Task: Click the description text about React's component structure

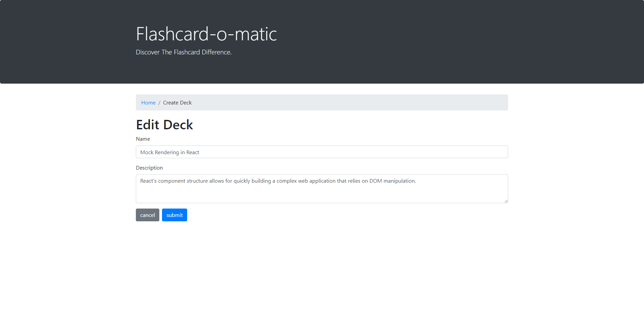Action: [x=278, y=181]
